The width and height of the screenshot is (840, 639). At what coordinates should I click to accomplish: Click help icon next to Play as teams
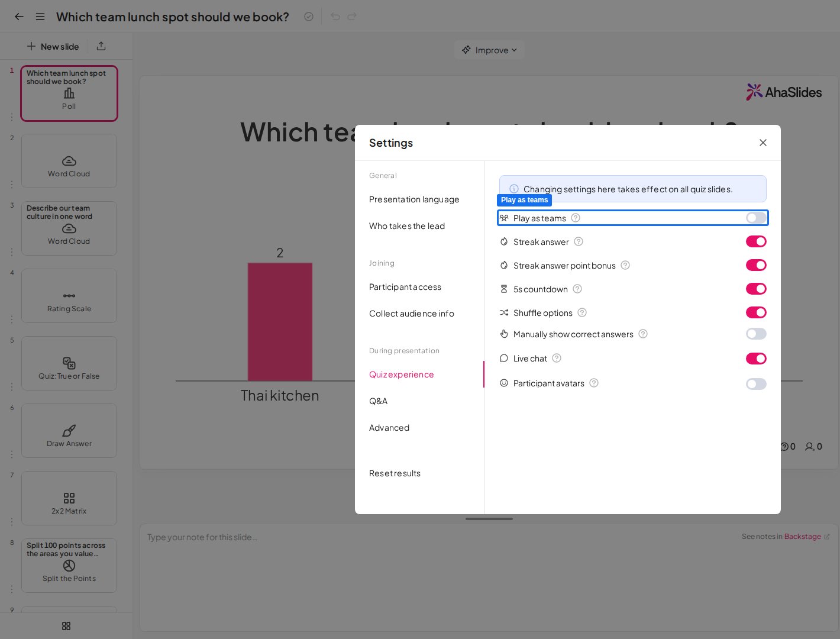click(576, 218)
